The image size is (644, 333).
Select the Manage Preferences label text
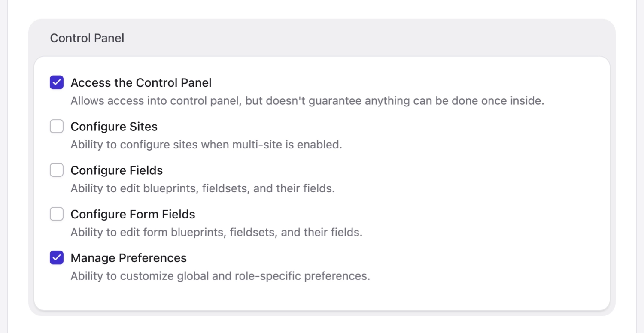pos(128,257)
